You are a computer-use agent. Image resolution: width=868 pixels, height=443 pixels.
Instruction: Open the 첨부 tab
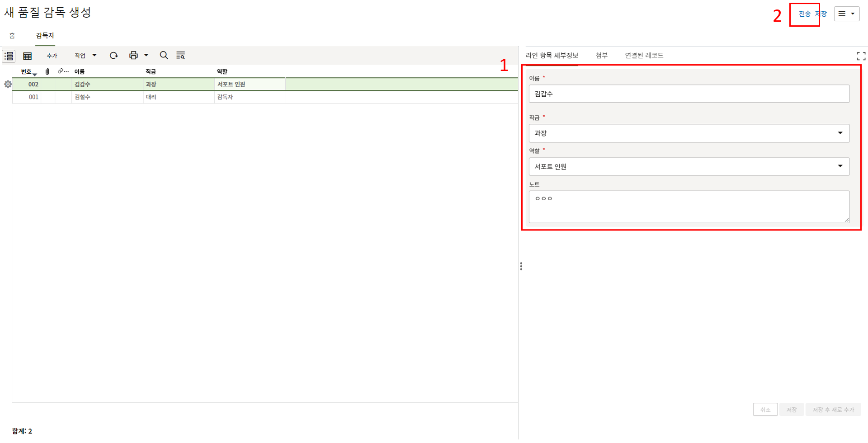coord(601,55)
